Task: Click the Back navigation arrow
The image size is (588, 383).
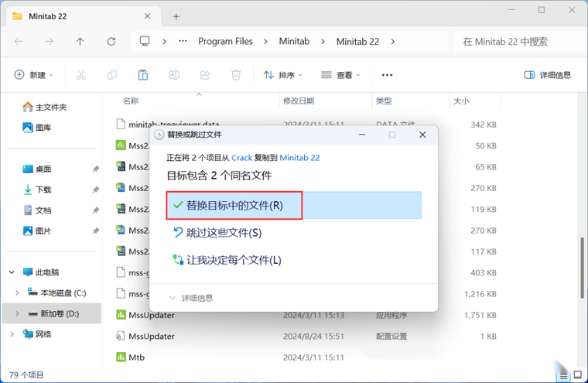Action: pyautogui.click(x=19, y=41)
